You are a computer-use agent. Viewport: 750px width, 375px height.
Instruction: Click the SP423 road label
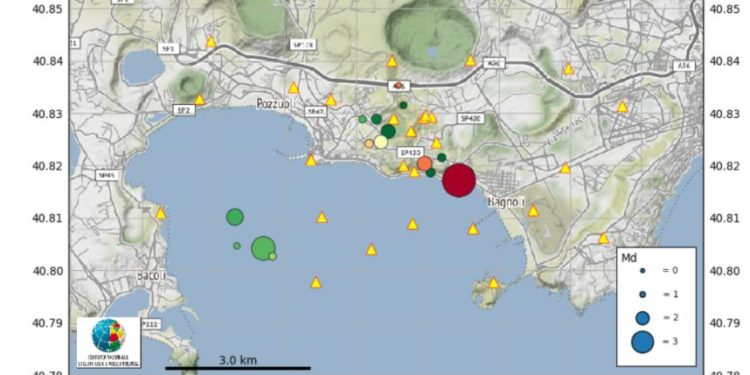click(410, 153)
